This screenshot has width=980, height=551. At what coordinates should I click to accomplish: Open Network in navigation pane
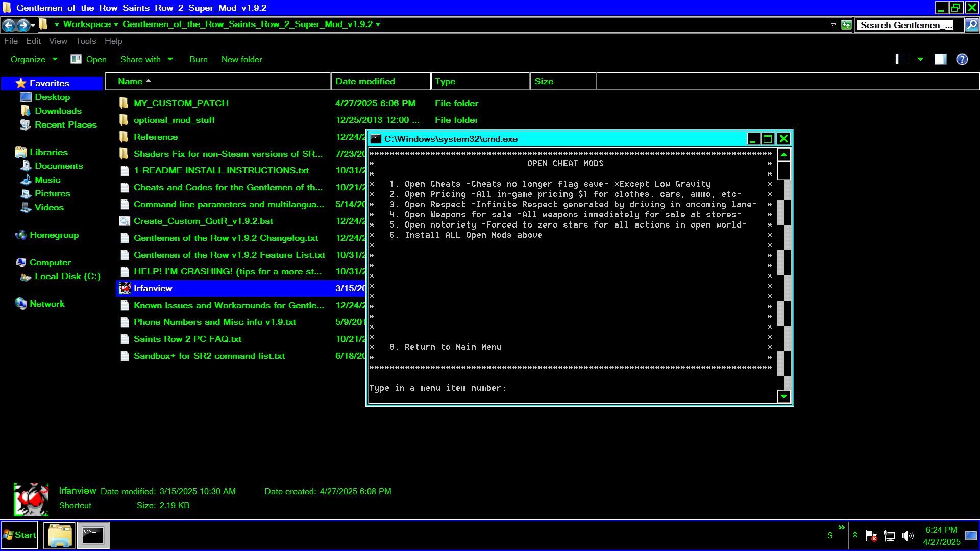[x=47, y=304]
